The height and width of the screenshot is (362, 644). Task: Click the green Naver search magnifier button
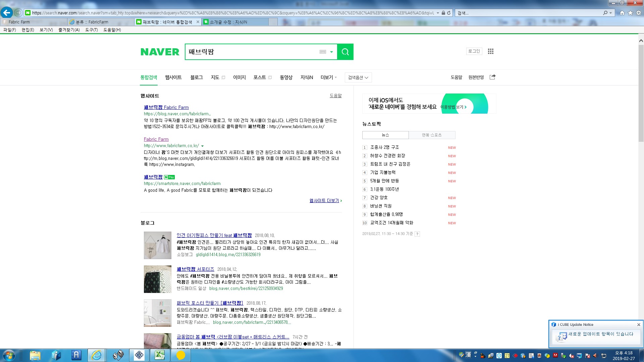[345, 52]
